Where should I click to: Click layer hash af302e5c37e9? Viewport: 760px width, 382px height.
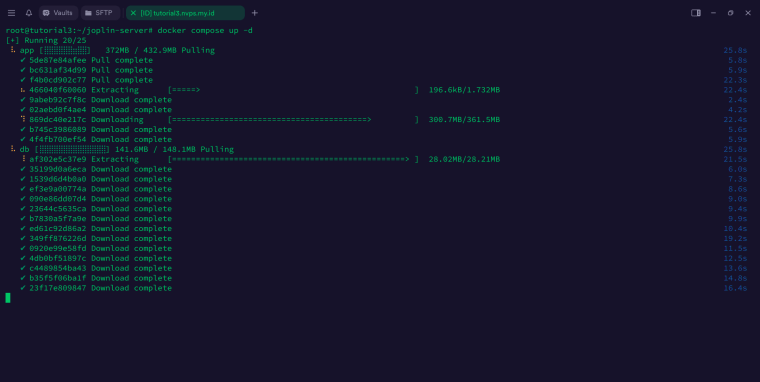58,159
